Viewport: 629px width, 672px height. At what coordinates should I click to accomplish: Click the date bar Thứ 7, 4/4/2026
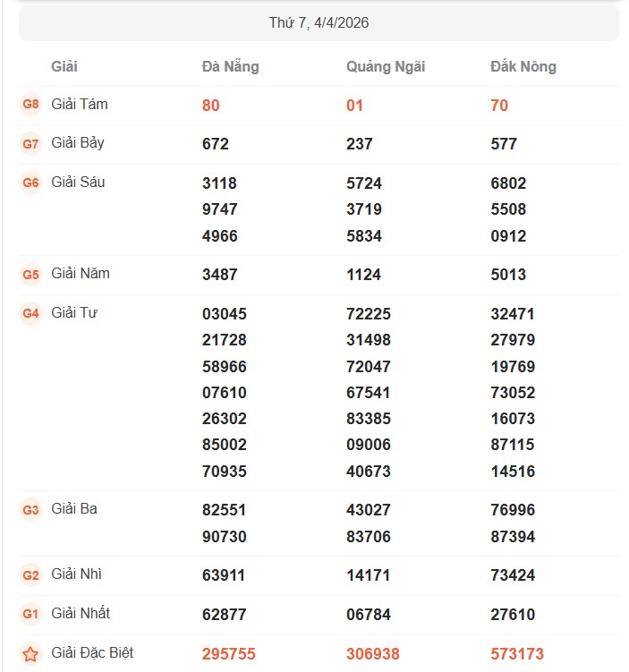[x=319, y=22]
